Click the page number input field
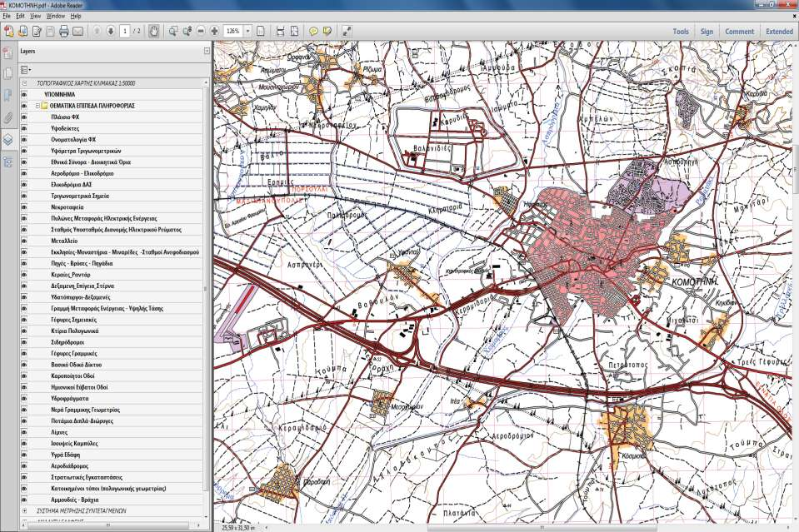Screen dimensions: 799x532 125,32
